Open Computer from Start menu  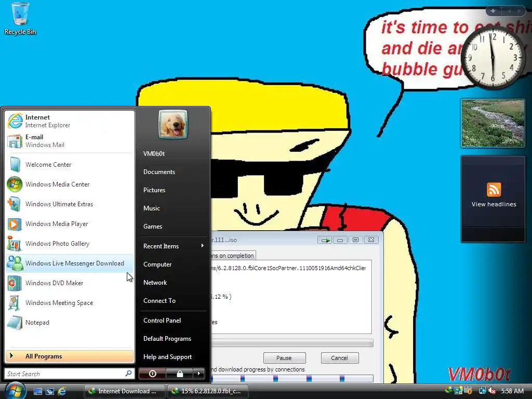click(x=157, y=264)
